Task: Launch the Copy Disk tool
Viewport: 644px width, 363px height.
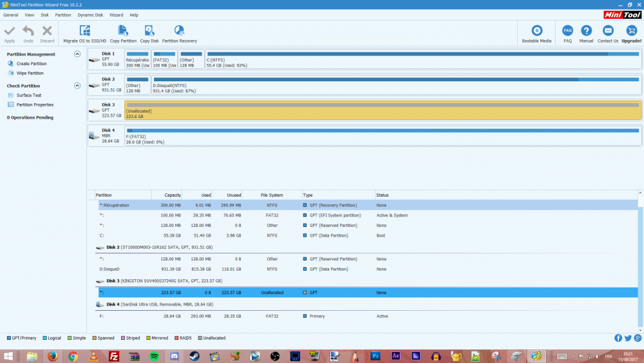Action: click(x=149, y=31)
